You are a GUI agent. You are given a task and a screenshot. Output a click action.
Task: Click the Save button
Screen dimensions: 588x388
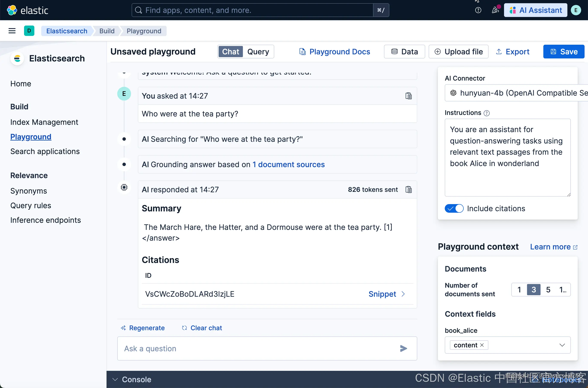[x=564, y=52]
